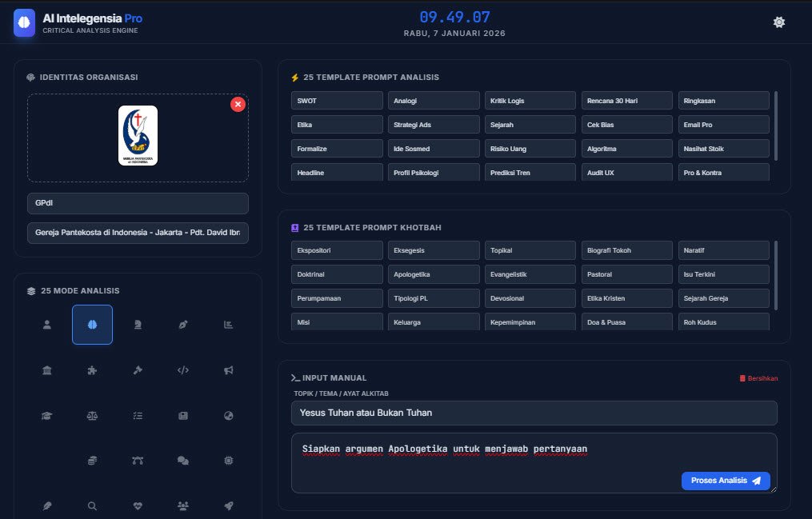Choose the microchip mode icon
812x519 pixels.
(228, 461)
